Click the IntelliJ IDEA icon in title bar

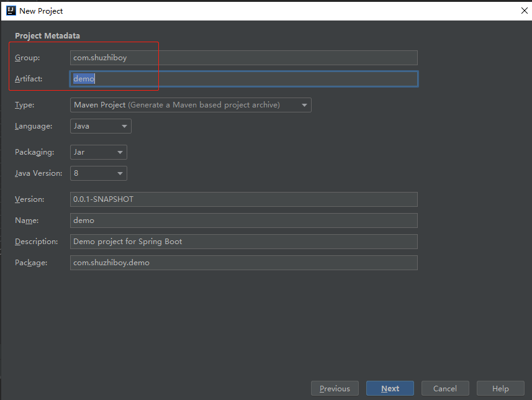pyautogui.click(x=11, y=11)
